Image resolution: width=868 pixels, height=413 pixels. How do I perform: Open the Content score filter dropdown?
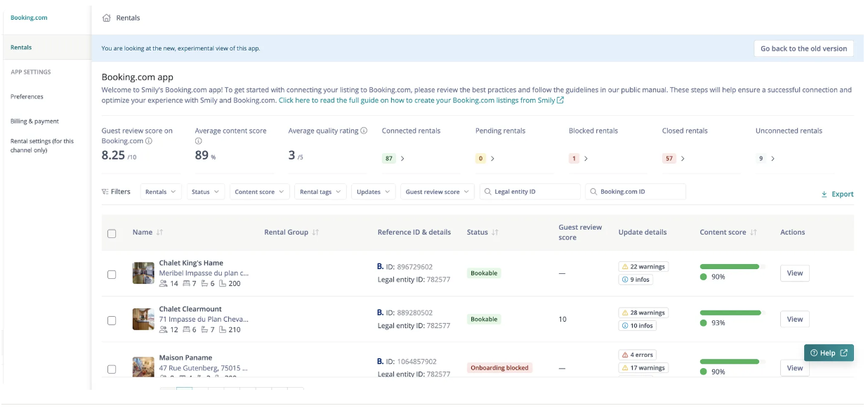(259, 192)
